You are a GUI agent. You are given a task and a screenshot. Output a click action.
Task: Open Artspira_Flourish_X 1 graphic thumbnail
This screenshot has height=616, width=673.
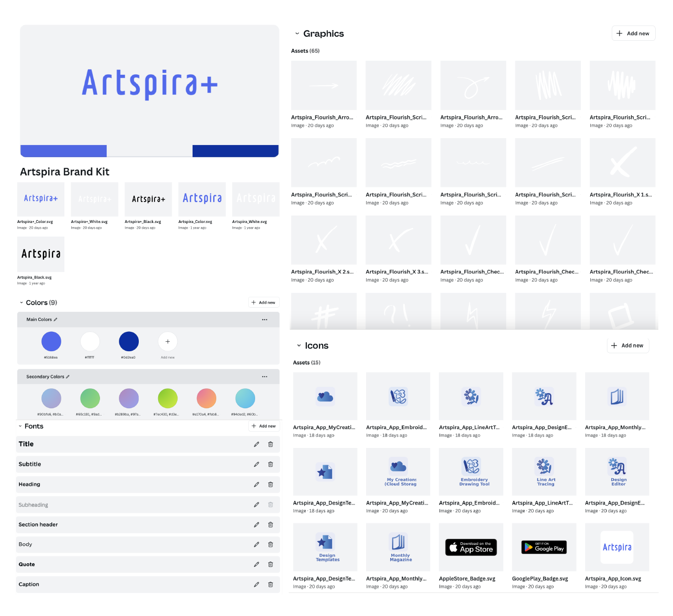[x=622, y=163]
